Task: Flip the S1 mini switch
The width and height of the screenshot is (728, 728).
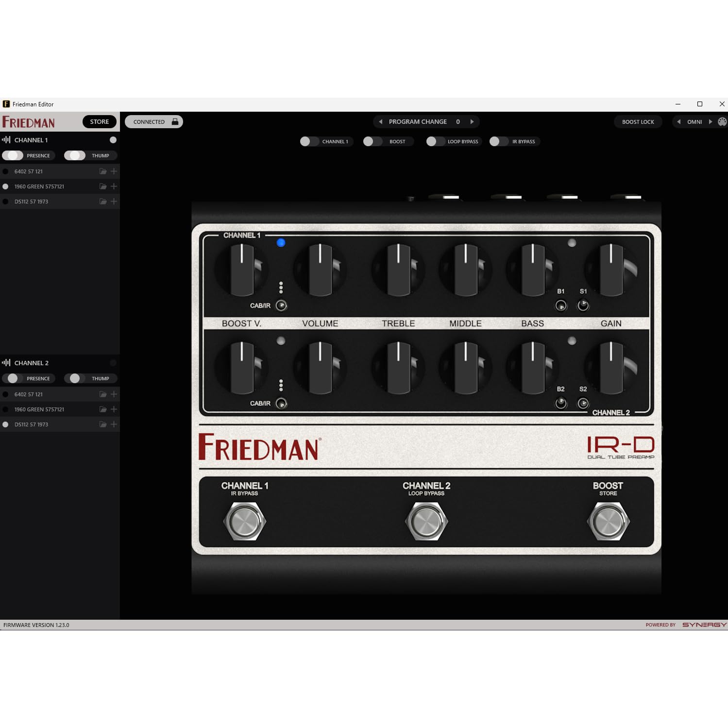Action: [x=583, y=305]
